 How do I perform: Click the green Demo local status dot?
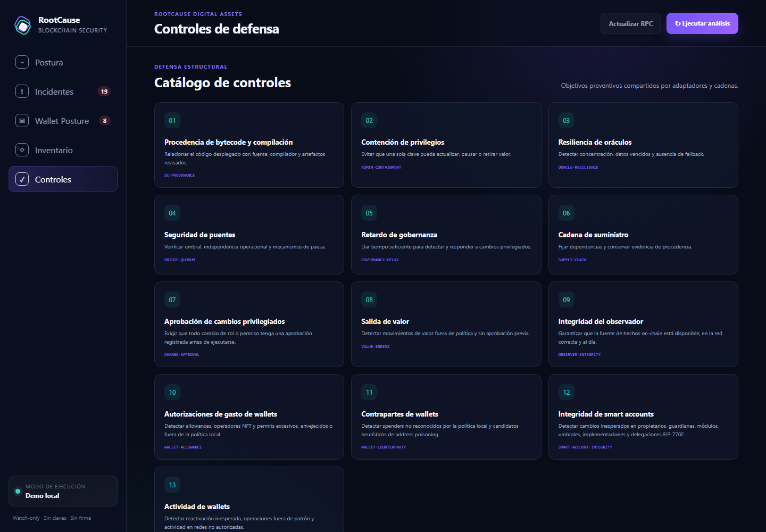click(x=18, y=491)
